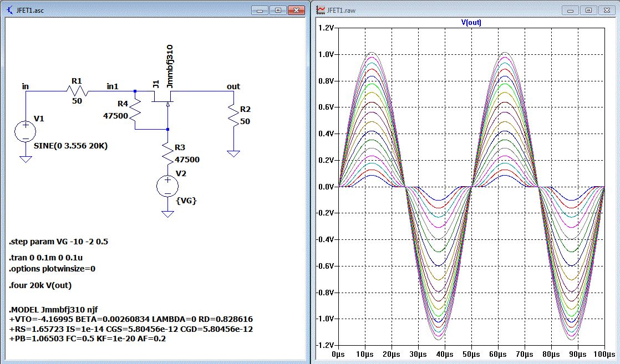
Task: Click the 'out' net label
Action: pos(233,86)
